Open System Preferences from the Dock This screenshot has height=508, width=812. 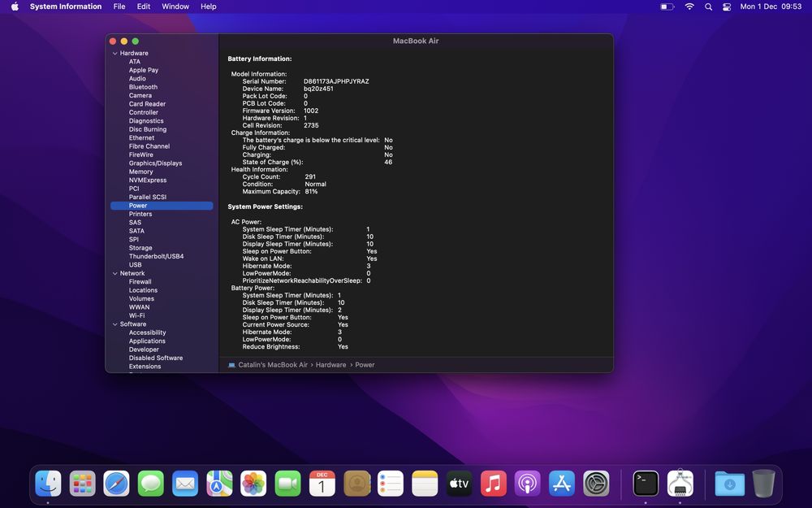click(597, 483)
